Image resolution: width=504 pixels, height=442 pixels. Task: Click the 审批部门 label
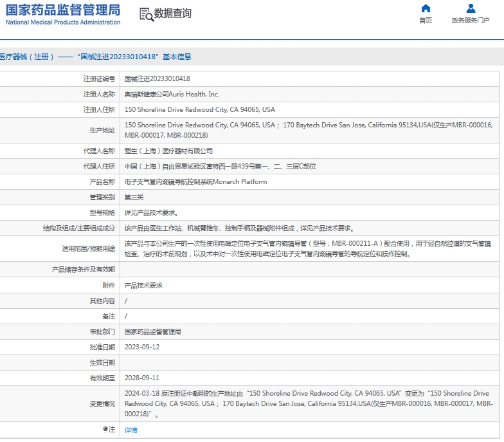click(x=102, y=332)
